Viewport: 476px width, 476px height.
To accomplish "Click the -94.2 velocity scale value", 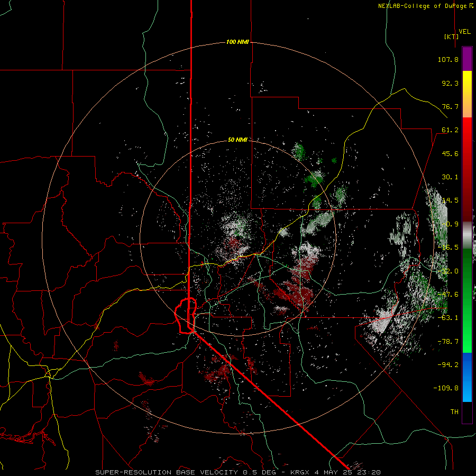I will [x=448, y=364].
